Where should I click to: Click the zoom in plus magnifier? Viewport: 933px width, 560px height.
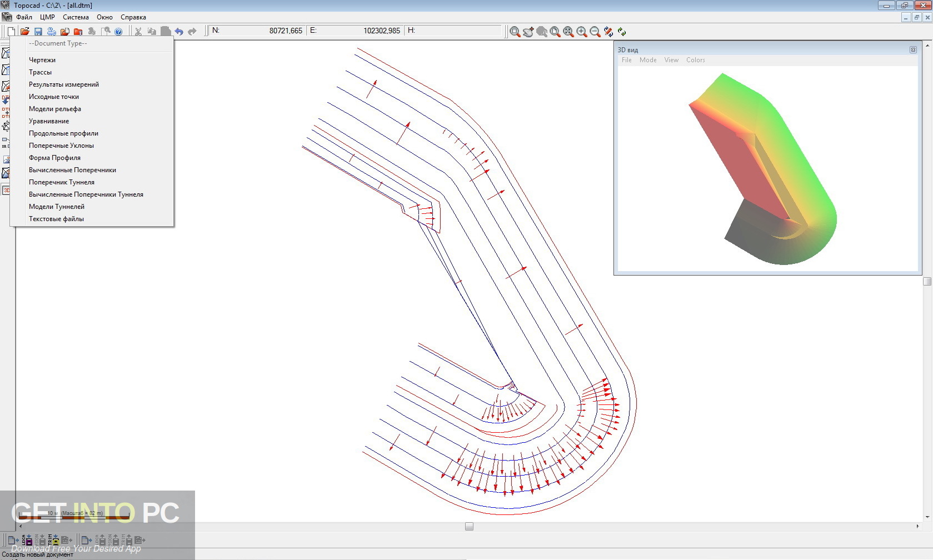pyautogui.click(x=582, y=32)
